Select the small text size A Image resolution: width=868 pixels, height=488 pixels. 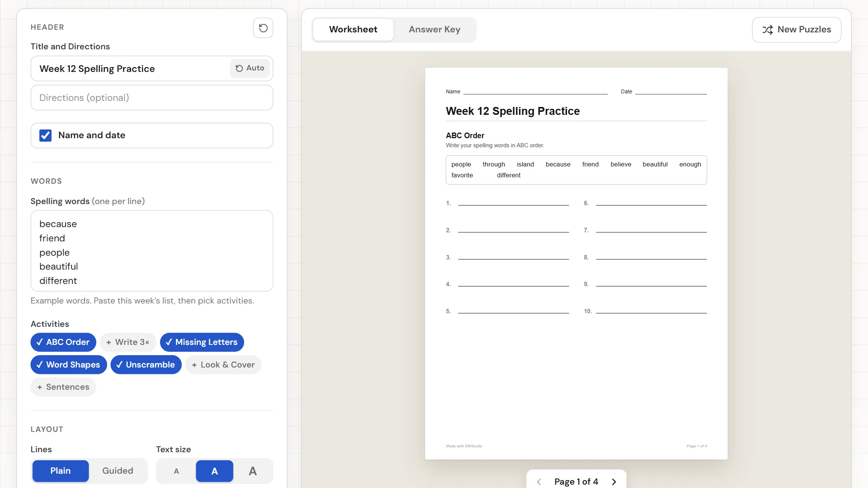point(176,471)
